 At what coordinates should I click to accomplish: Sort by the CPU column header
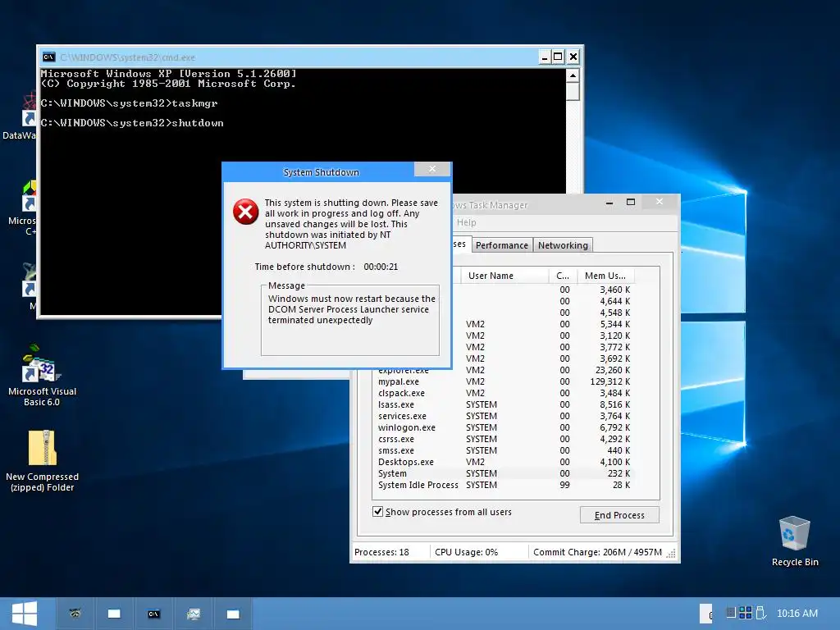[x=563, y=276]
